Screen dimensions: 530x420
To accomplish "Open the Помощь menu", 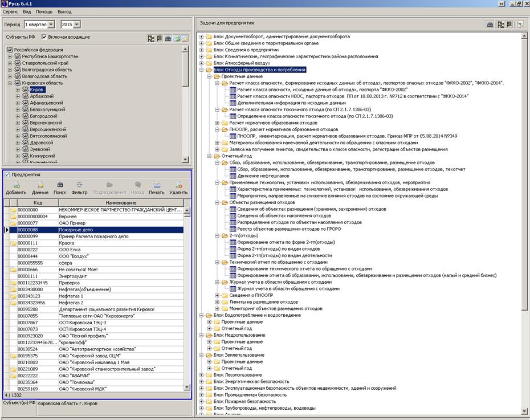I will pyautogui.click(x=44, y=11).
